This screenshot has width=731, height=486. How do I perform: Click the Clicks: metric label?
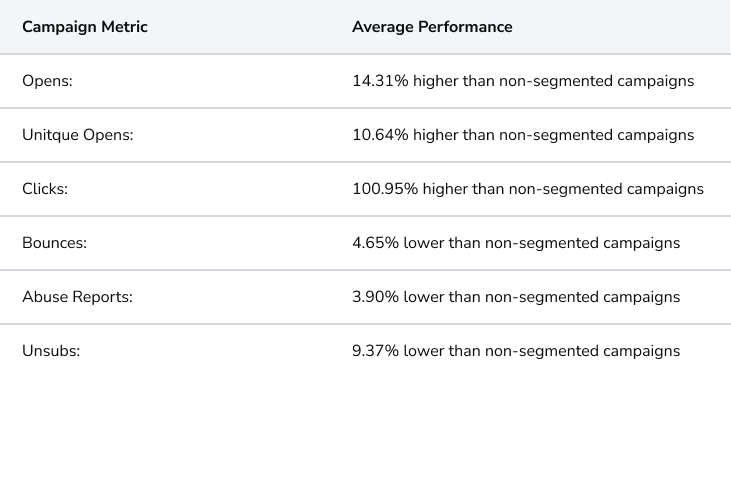(45, 189)
